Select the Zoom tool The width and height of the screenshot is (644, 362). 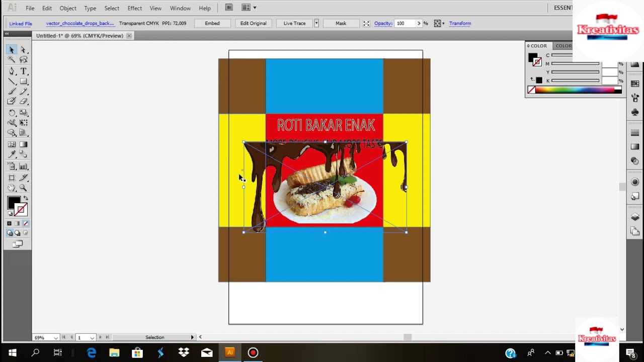coord(23,188)
